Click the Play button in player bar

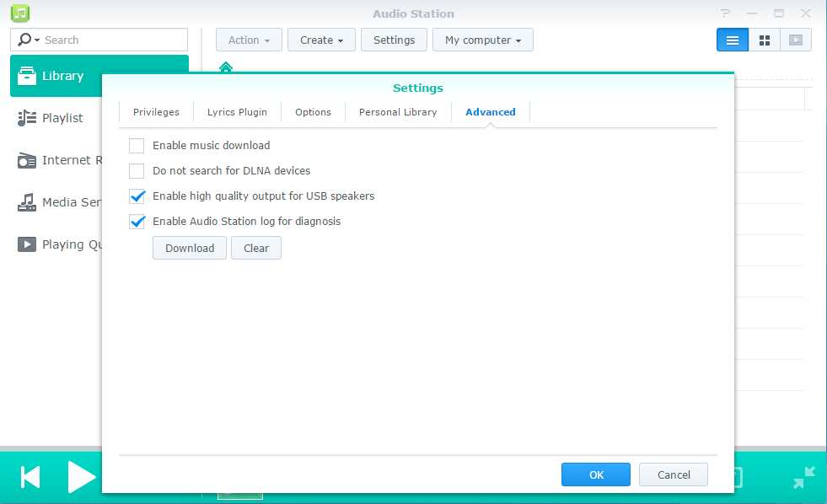[81, 477]
